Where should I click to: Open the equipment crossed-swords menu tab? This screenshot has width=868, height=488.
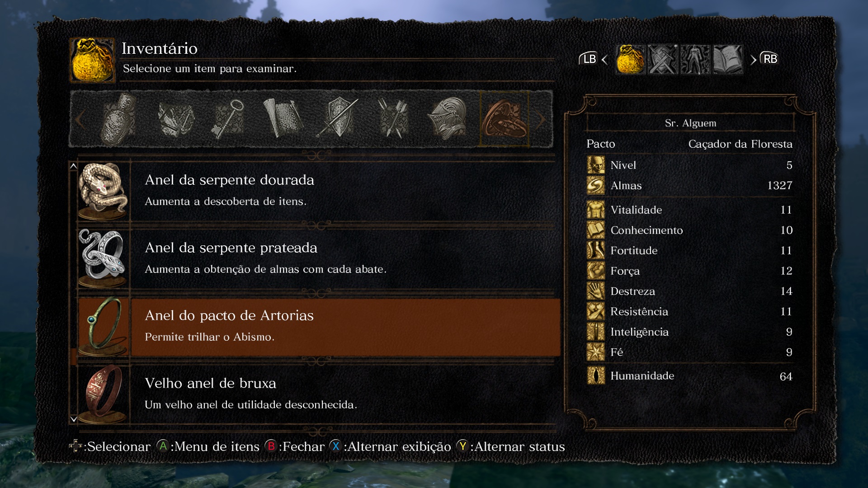[663, 59]
